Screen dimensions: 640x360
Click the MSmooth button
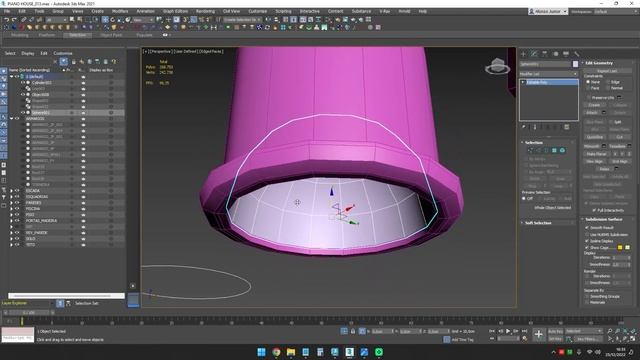coord(592,146)
